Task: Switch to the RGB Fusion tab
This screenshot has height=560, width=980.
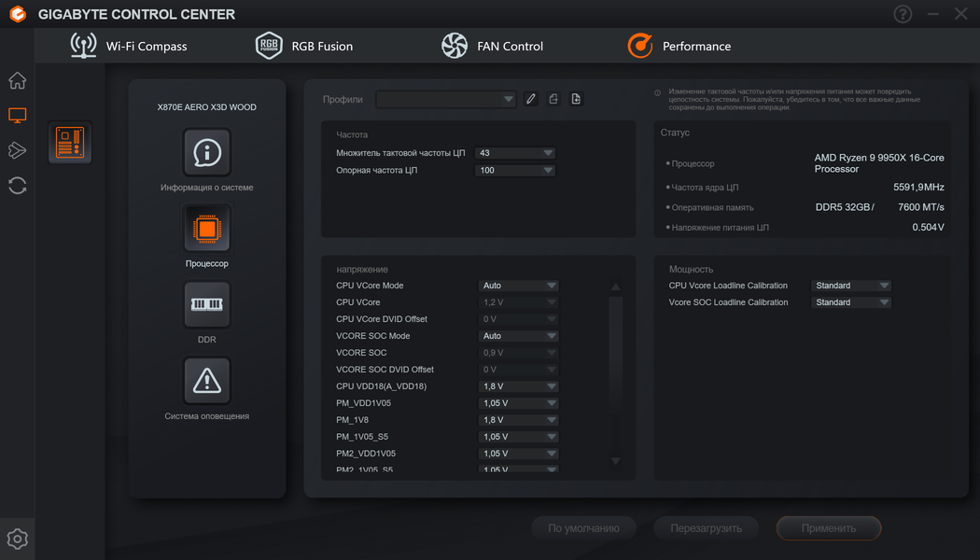Action: [x=304, y=46]
